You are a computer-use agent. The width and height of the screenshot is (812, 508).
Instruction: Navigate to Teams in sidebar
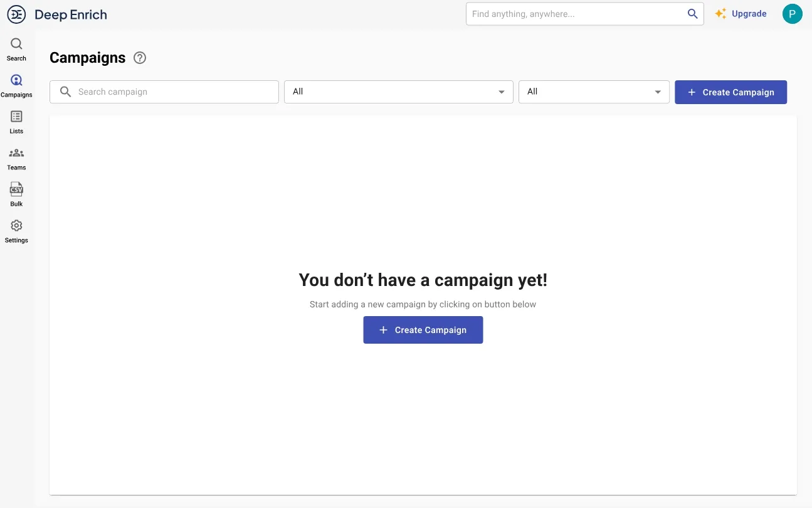(x=16, y=158)
